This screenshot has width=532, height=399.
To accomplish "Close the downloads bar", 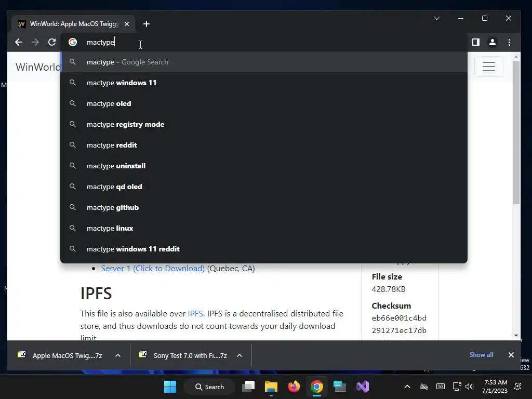I will coord(511,355).
